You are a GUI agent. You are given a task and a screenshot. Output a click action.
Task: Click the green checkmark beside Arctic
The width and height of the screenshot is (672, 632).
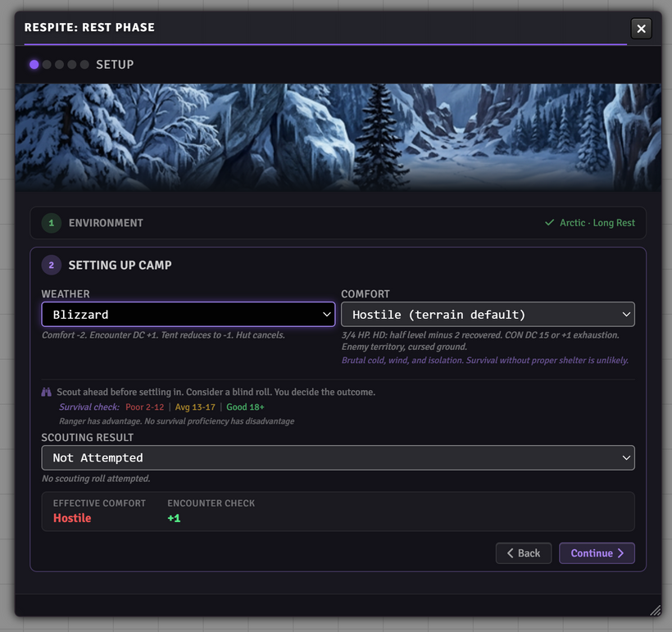[x=550, y=223]
